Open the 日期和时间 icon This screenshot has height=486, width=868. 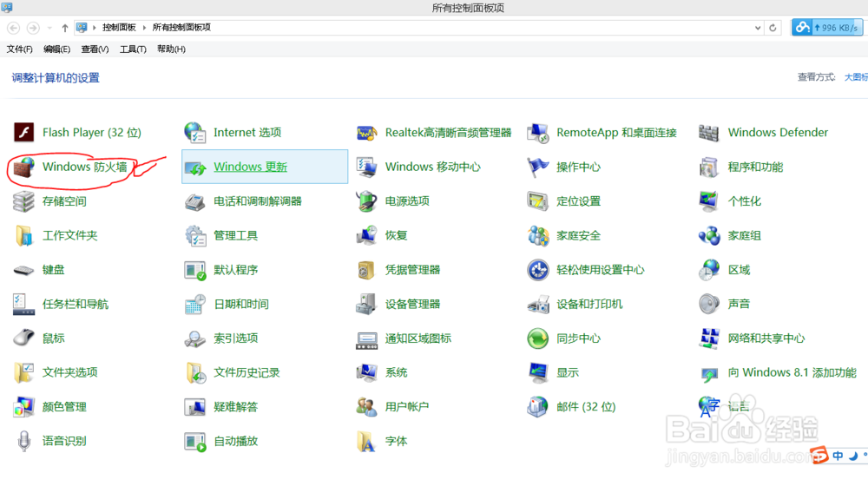pyautogui.click(x=194, y=304)
